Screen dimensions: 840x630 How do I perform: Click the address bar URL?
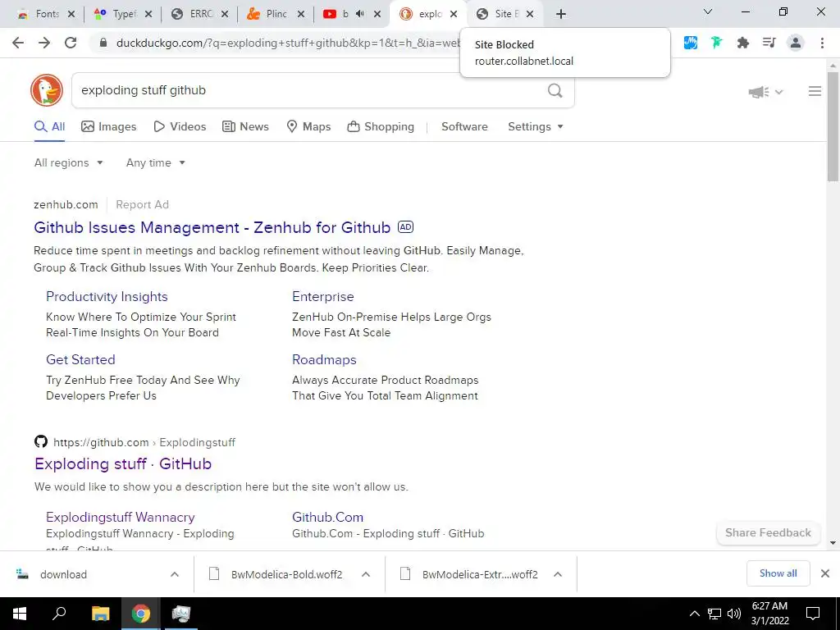288,43
